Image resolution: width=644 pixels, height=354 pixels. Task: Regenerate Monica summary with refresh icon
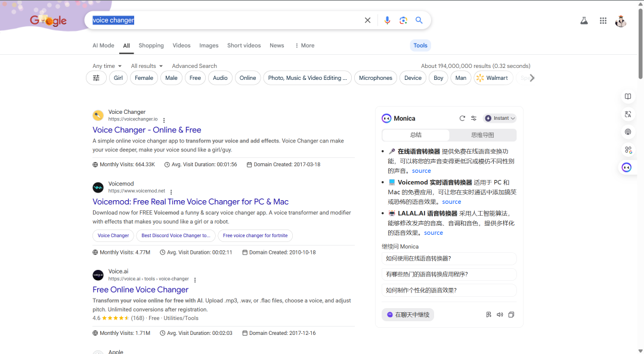(462, 118)
